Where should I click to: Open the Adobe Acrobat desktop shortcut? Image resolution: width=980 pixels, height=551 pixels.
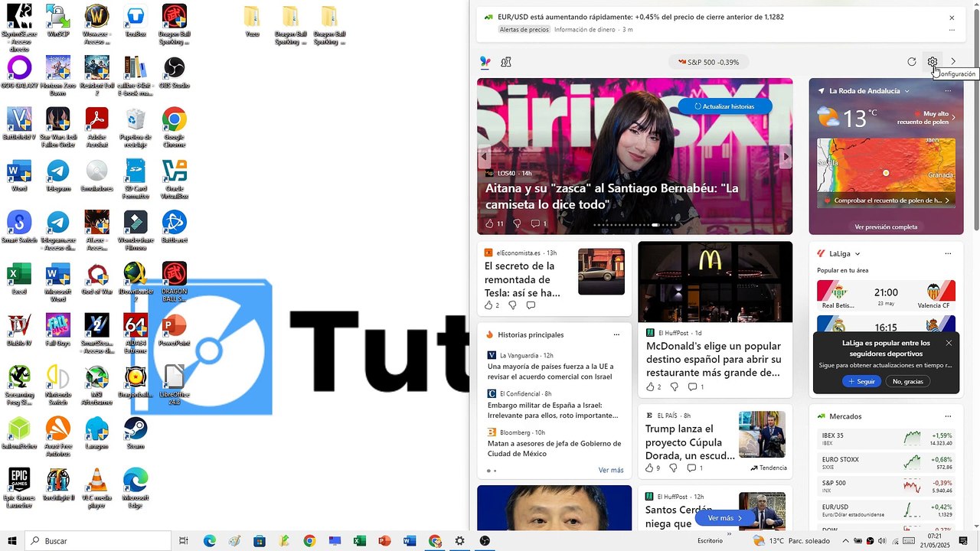coord(96,128)
